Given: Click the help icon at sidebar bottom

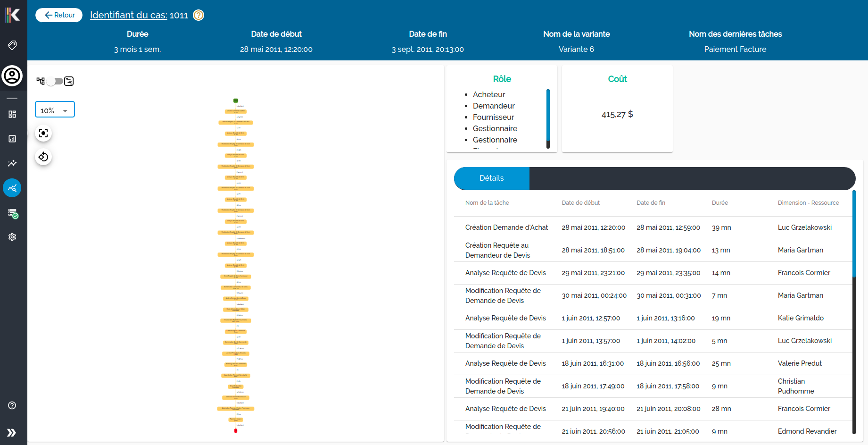Looking at the screenshot, I should [x=12, y=405].
